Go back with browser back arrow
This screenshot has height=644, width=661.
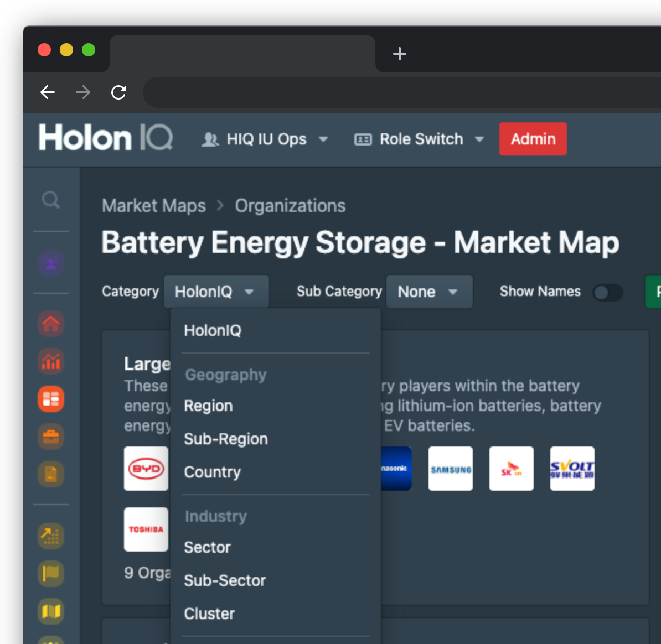(48, 92)
